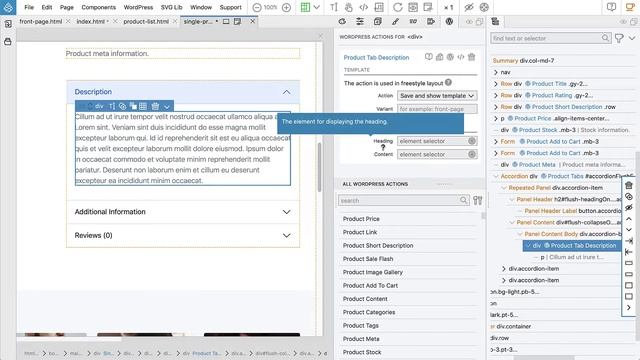This screenshot has height=360, width=640.
Task: Move the node up with tree toolbar arrow
Action: point(629,219)
